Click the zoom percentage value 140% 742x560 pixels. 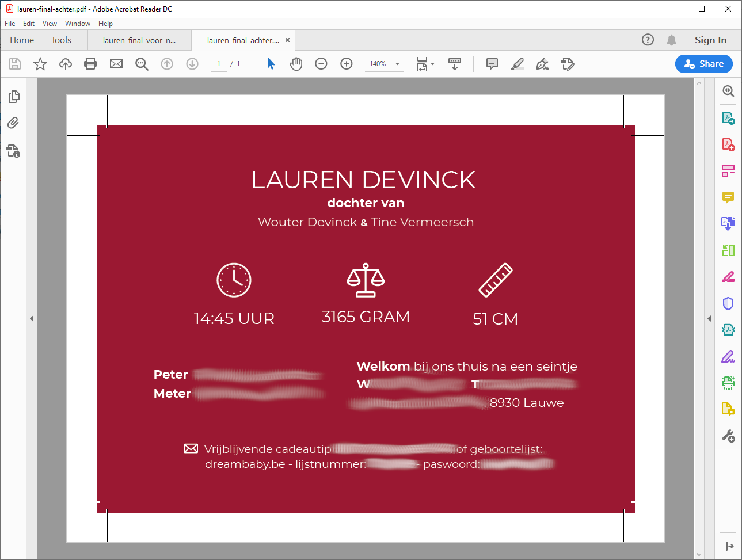click(x=378, y=64)
